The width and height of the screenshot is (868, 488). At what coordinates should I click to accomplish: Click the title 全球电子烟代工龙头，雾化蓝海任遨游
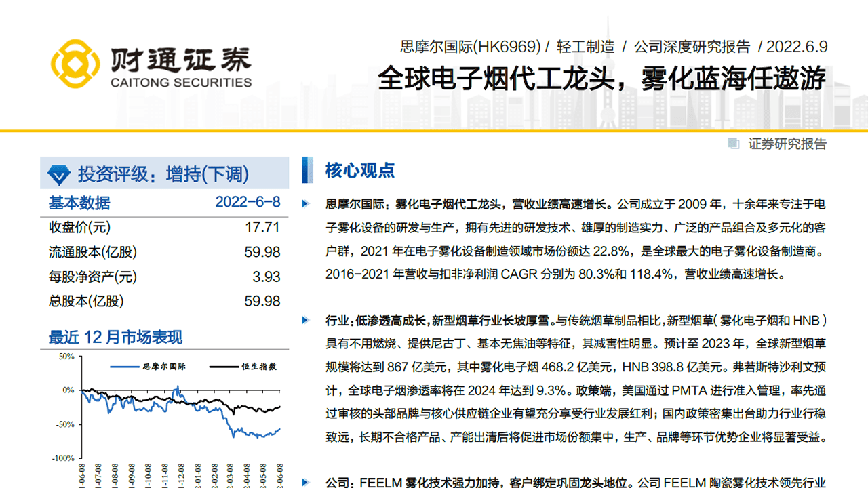[x=602, y=78]
